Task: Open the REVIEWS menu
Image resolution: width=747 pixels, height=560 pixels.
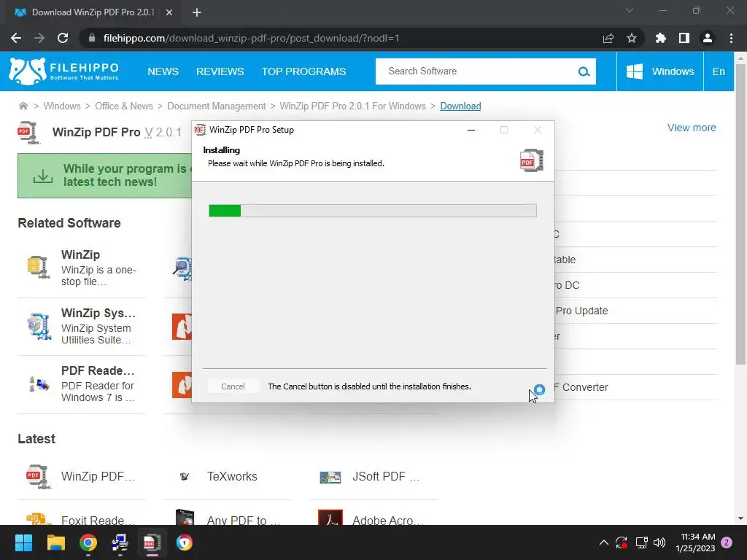Action: click(x=220, y=71)
